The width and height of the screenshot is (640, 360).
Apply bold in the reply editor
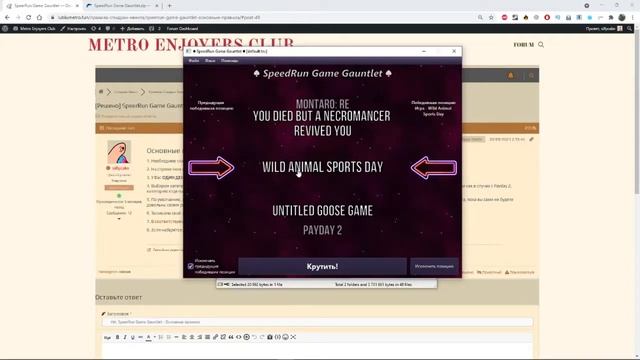[x=117, y=337]
